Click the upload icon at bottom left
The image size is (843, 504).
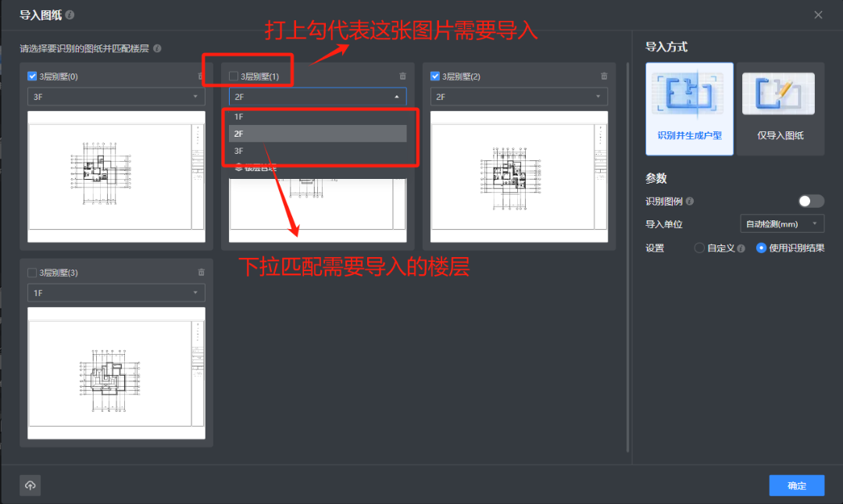[30, 485]
